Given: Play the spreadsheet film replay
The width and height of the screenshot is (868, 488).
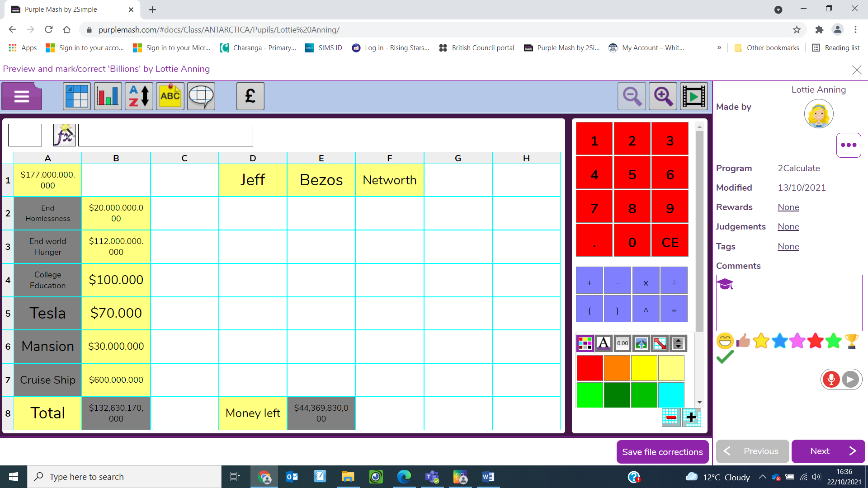Looking at the screenshot, I should pos(694,96).
